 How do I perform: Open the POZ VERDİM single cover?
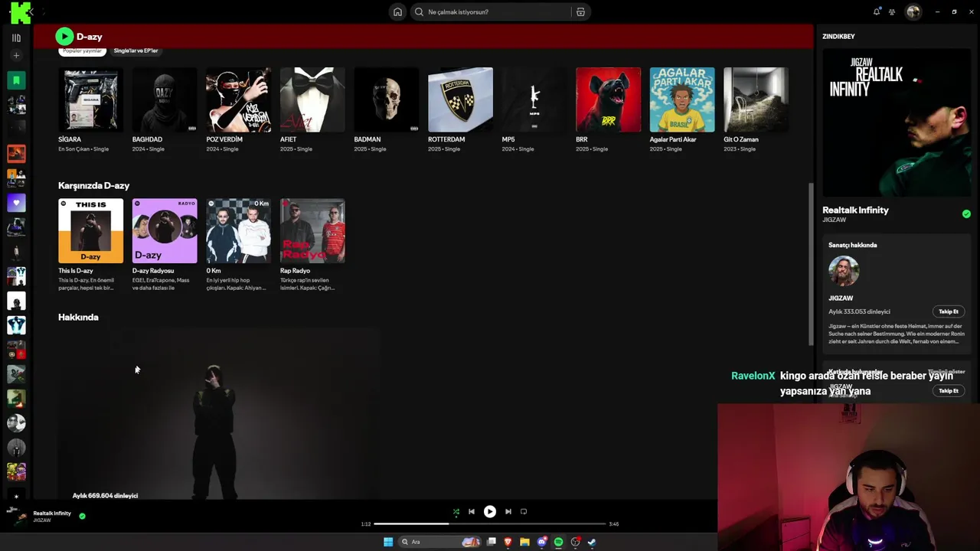click(x=238, y=99)
